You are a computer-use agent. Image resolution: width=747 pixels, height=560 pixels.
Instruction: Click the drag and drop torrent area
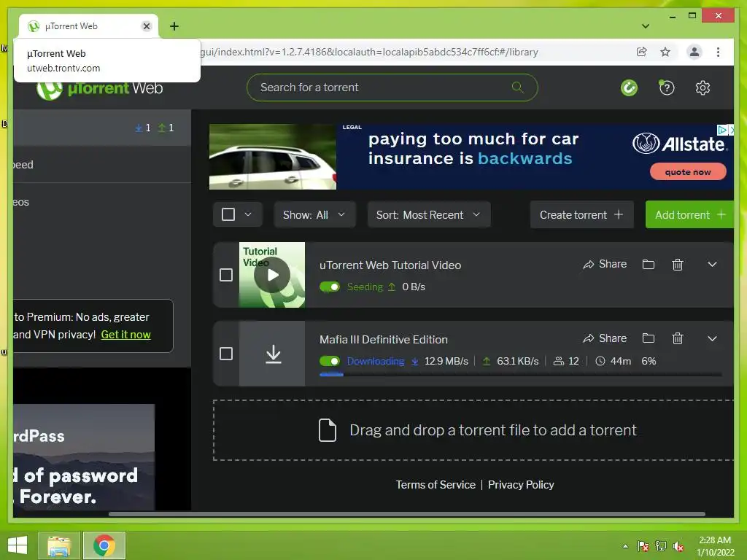473,430
